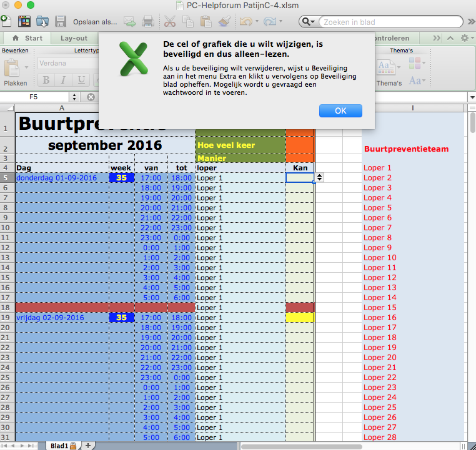Click the toolbar overflow chevrons icon
The width and height of the screenshot is (476, 450).
[x=472, y=21]
